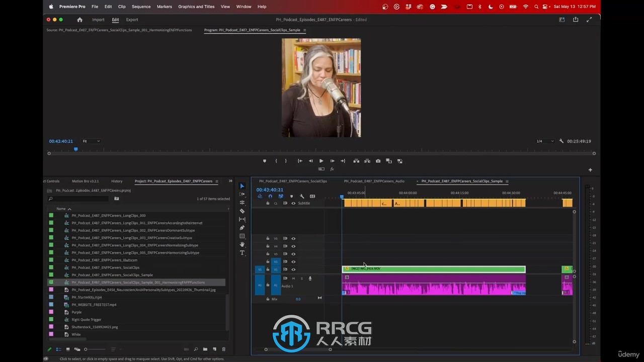Click the New Bin folder icon
The width and height of the screenshot is (644, 362).
click(205, 349)
